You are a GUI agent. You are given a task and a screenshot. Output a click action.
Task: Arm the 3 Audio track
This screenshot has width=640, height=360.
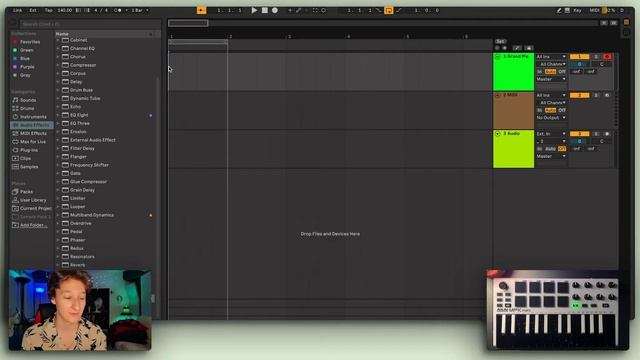pyautogui.click(x=607, y=134)
